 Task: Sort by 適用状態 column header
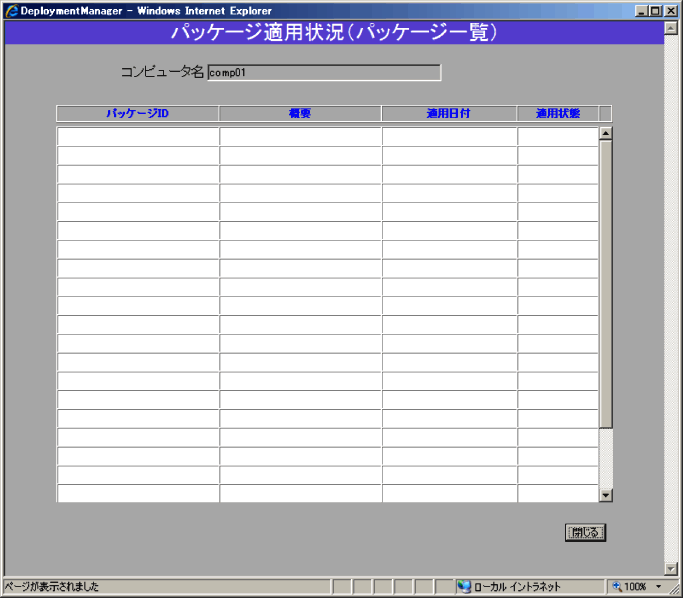tap(558, 113)
